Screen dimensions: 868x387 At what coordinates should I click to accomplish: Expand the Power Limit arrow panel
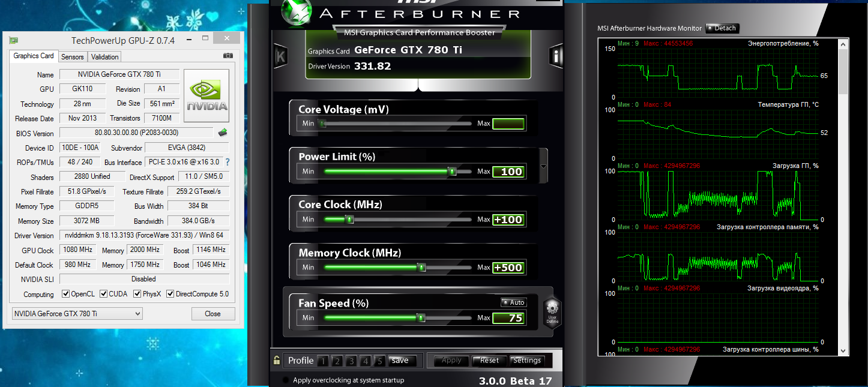[x=544, y=166]
